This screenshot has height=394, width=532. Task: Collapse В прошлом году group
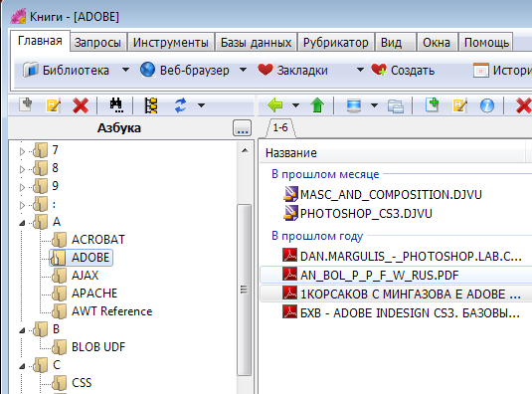[x=317, y=236]
